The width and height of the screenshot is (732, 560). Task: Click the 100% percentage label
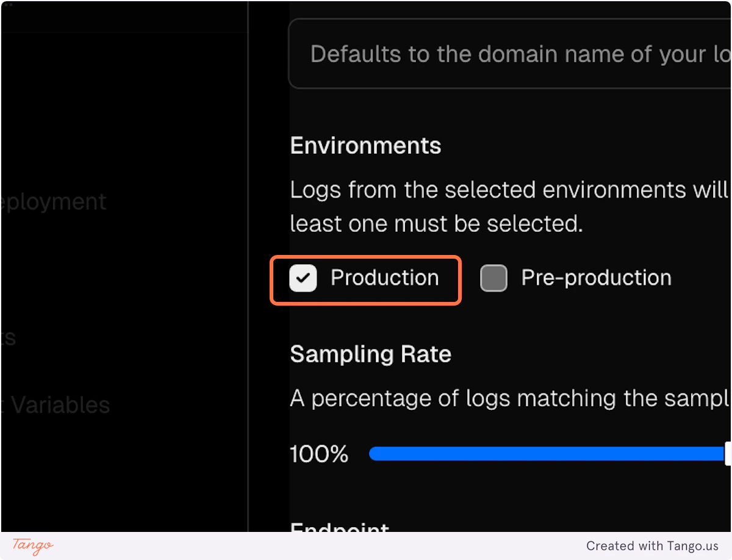[319, 453]
